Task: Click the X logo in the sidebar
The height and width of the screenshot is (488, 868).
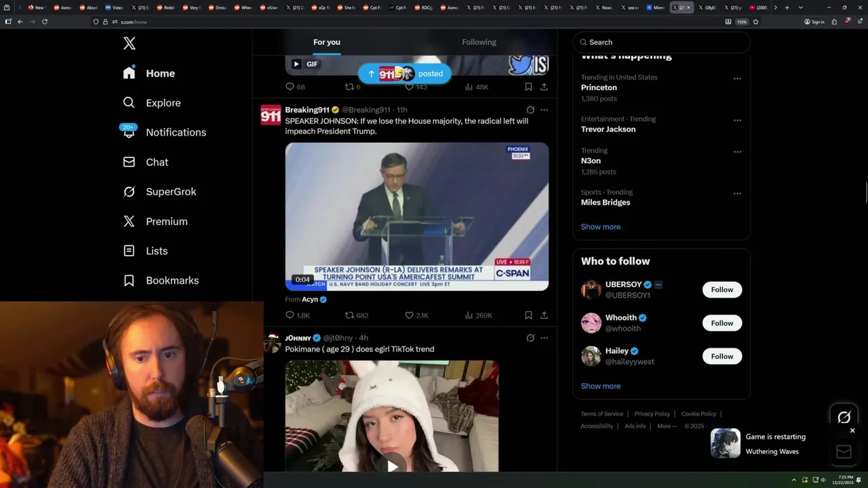Action: (130, 43)
